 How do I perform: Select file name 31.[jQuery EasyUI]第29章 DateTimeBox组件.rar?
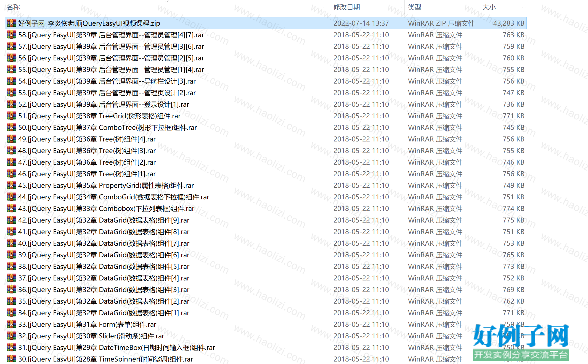tap(117, 347)
